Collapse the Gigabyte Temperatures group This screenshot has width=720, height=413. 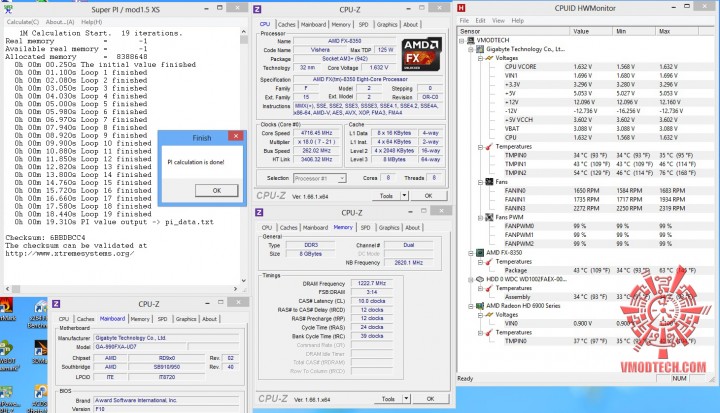click(x=480, y=147)
